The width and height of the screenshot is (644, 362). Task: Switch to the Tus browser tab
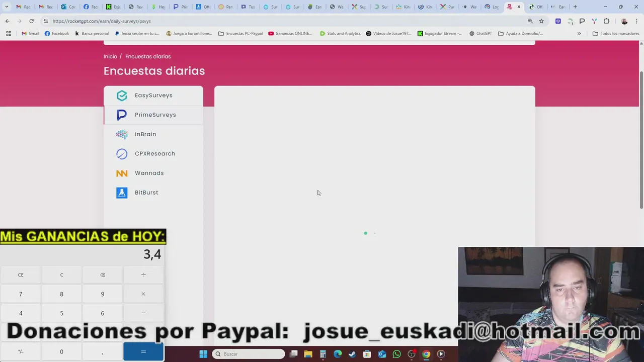click(x=248, y=7)
